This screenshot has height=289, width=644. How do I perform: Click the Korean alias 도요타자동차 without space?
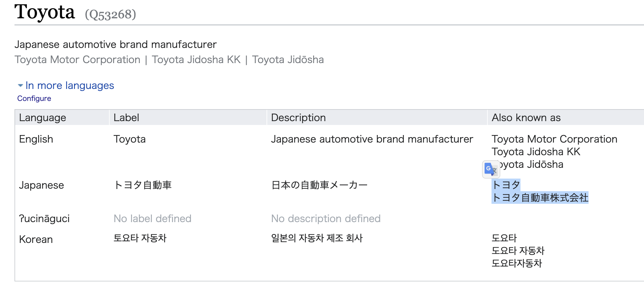coord(517,263)
